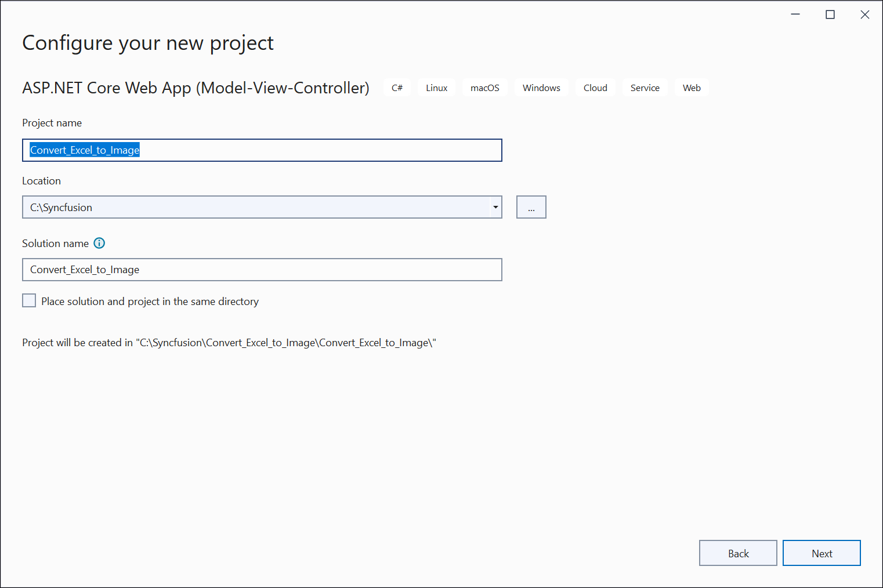Click the Service tag
883x588 pixels.
[x=645, y=88]
